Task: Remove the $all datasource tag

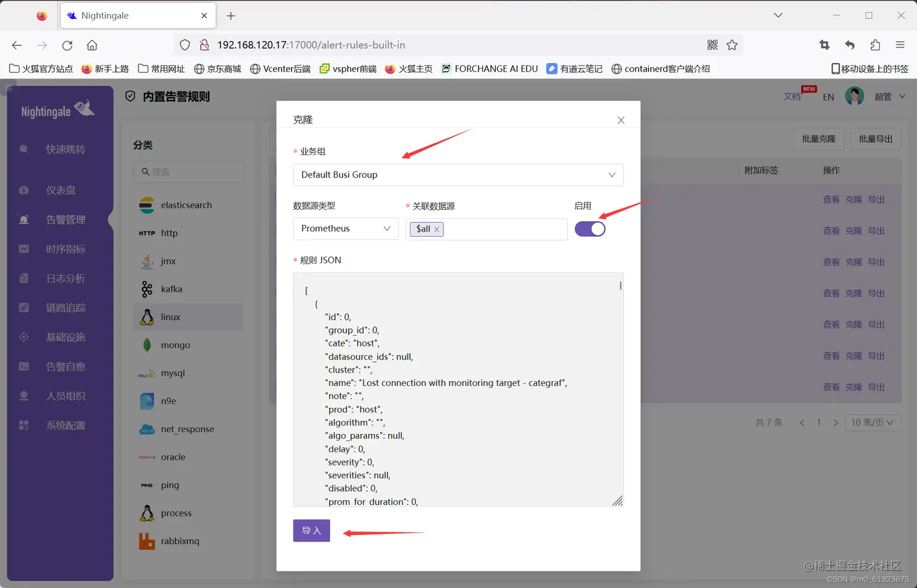Action: [437, 229]
